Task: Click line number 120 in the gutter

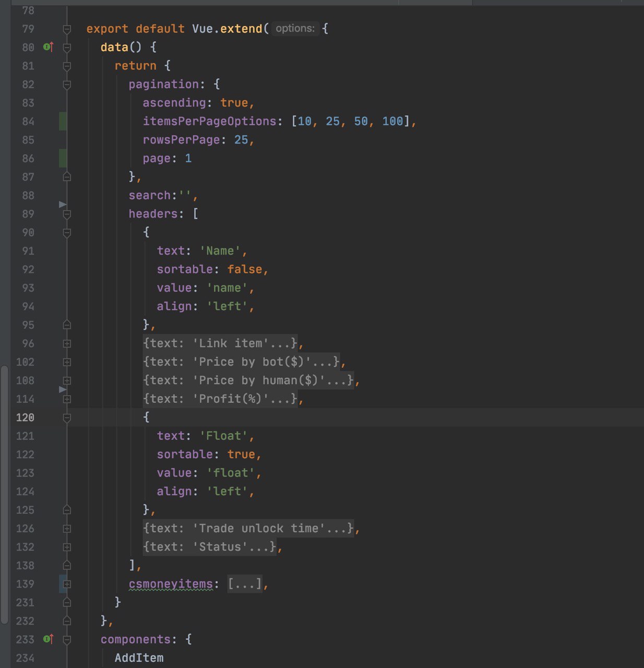Action: [25, 417]
